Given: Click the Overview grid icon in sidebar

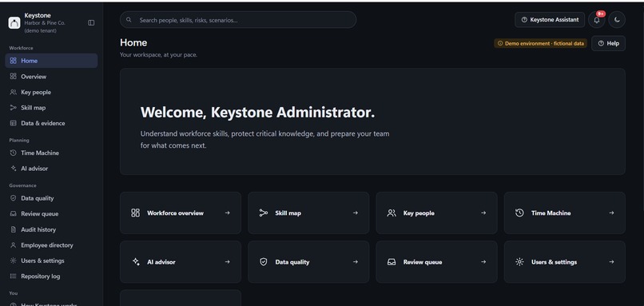Looking at the screenshot, I should click(x=13, y=77).
